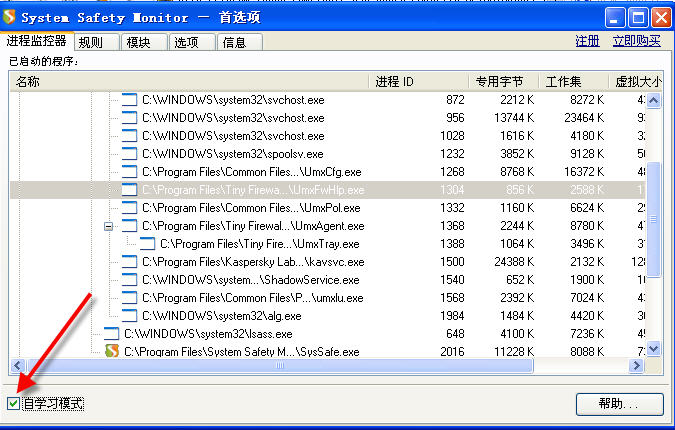Click the System Safety Monitor title bar icon

click(9, 17)
